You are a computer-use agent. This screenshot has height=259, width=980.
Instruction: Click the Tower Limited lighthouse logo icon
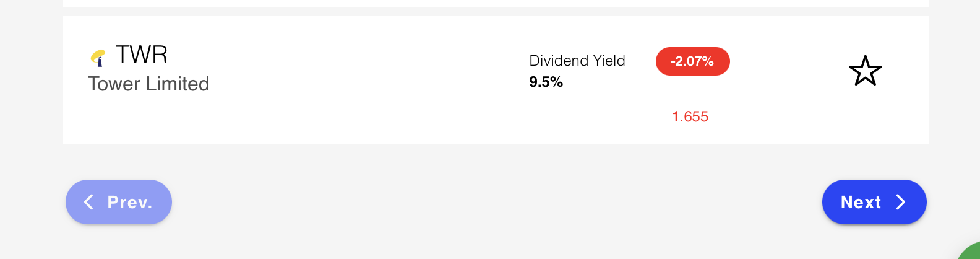pyautogui.click(x=98, y=58)
